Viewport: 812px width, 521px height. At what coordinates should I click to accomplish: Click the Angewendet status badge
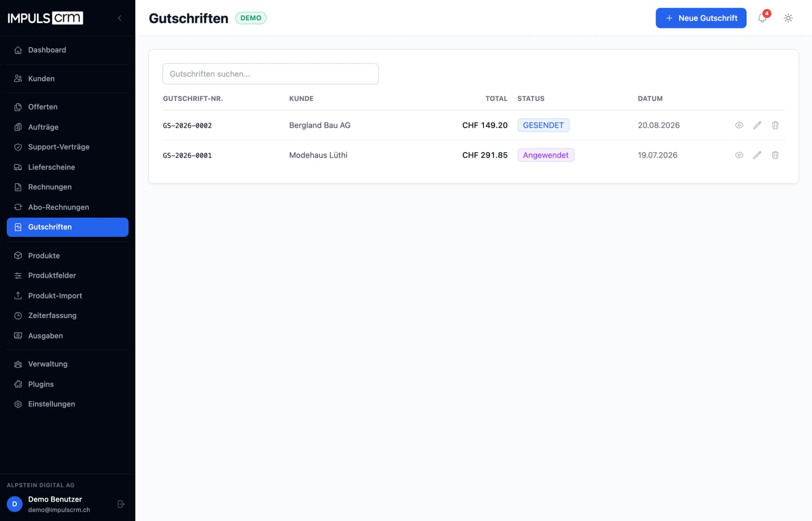click(x=546, y=155)
